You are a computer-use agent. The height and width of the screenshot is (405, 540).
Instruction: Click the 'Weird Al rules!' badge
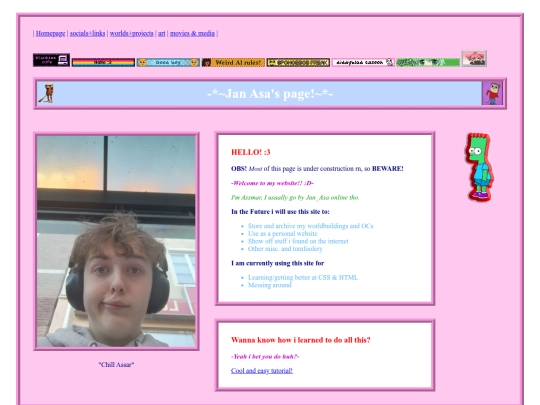233,62
